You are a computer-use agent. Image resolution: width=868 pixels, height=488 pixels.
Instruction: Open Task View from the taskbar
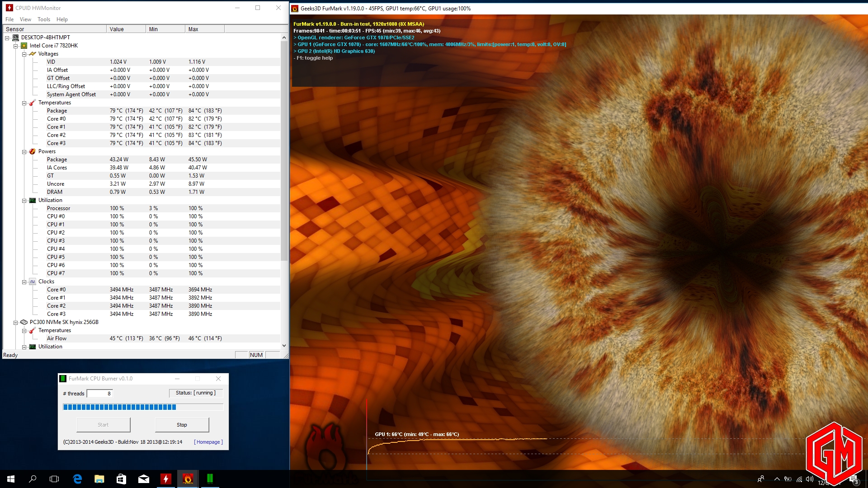pos(54,479)
